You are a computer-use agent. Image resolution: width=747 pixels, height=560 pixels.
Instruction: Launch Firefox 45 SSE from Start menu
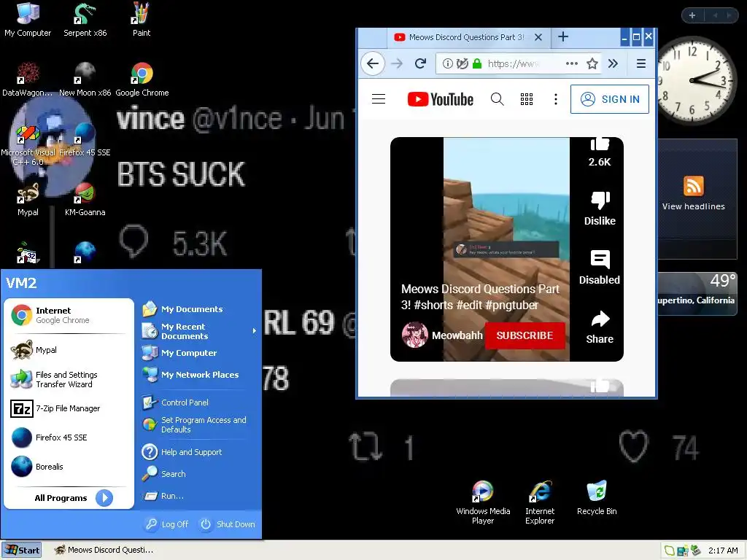pos(69,437)
